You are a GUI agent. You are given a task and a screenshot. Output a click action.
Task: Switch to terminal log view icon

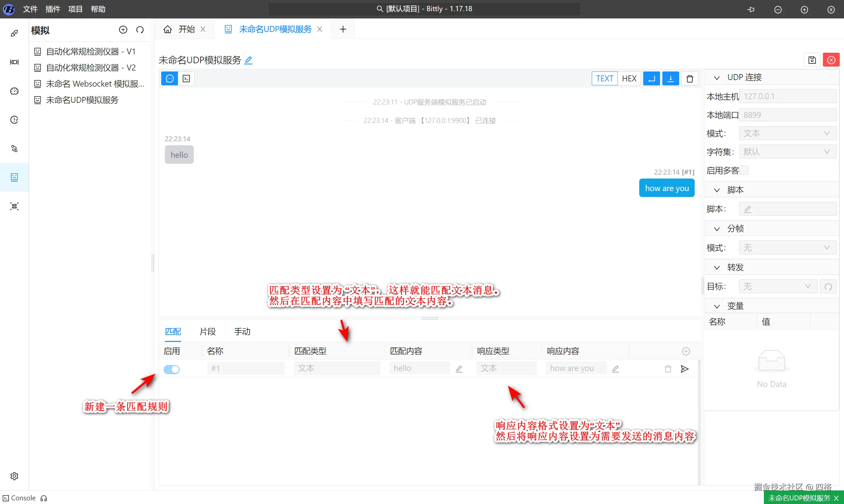(186, 79)
